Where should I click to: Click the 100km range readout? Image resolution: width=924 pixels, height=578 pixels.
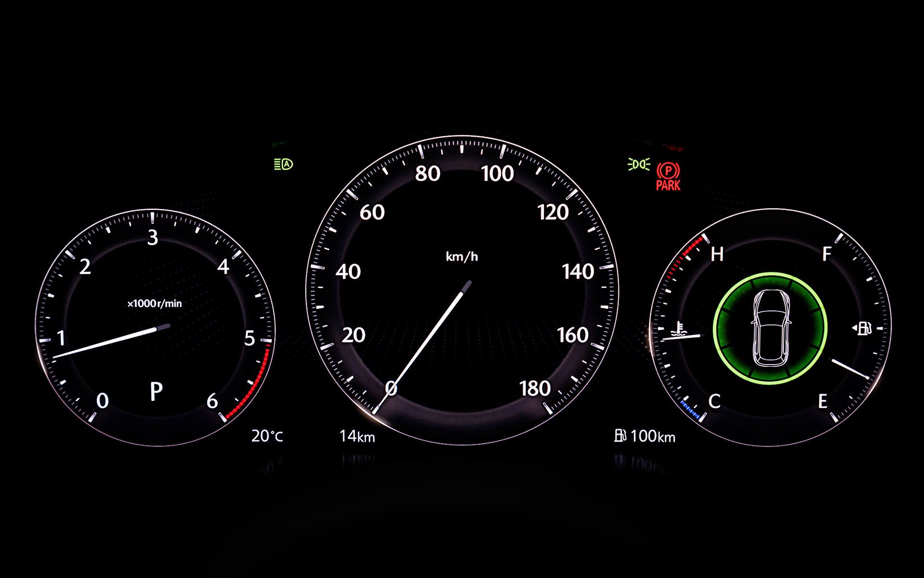pos(653,437)
